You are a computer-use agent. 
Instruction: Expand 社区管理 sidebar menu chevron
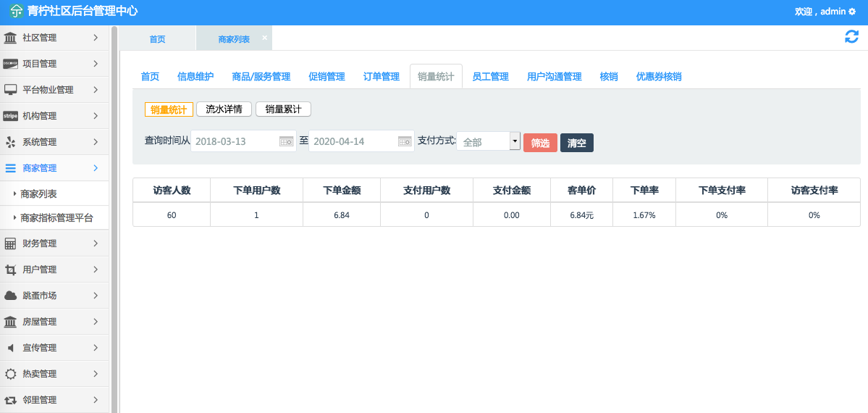(96, 38)
